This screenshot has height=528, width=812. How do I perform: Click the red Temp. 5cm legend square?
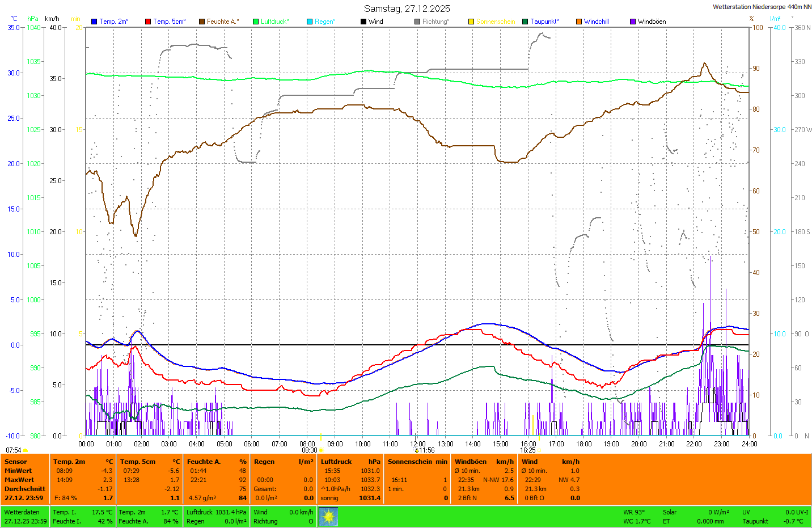pyautogui.click(x=148, y=22)
